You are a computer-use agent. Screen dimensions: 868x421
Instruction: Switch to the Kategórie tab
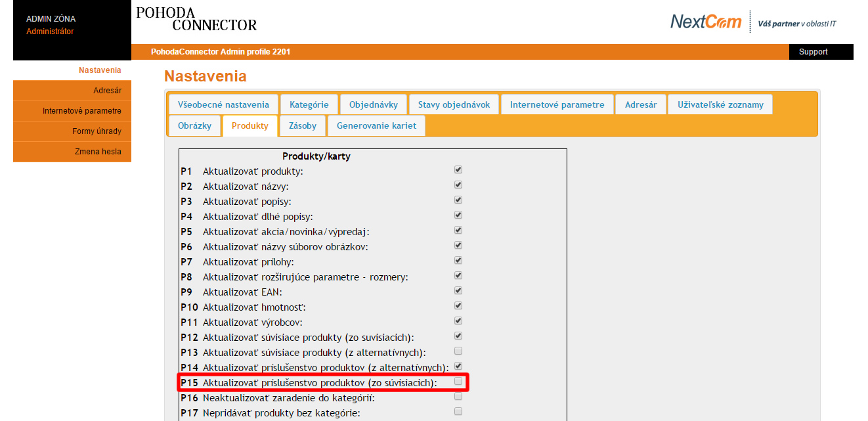click(x=309, y=104)
